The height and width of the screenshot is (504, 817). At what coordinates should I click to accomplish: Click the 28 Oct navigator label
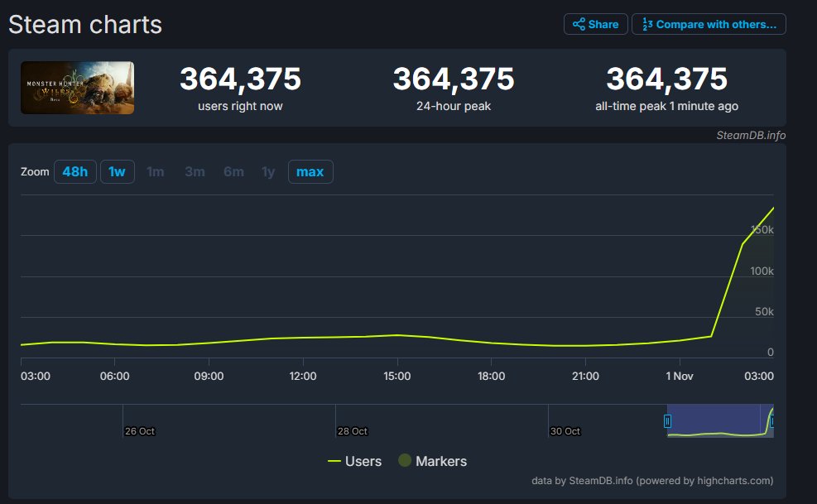pyautogui.click(x=353, y=431)
